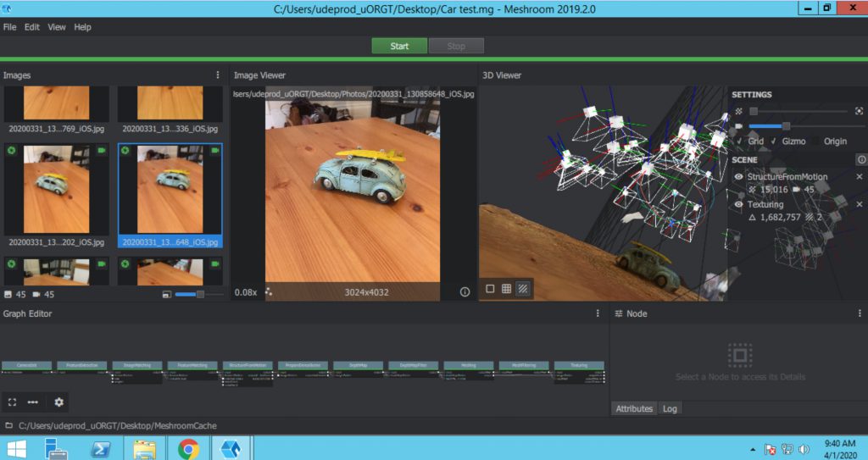Open the Images panel three-dot menu
The height and width of the screenshot is (460, 868).
click(217, 75)
